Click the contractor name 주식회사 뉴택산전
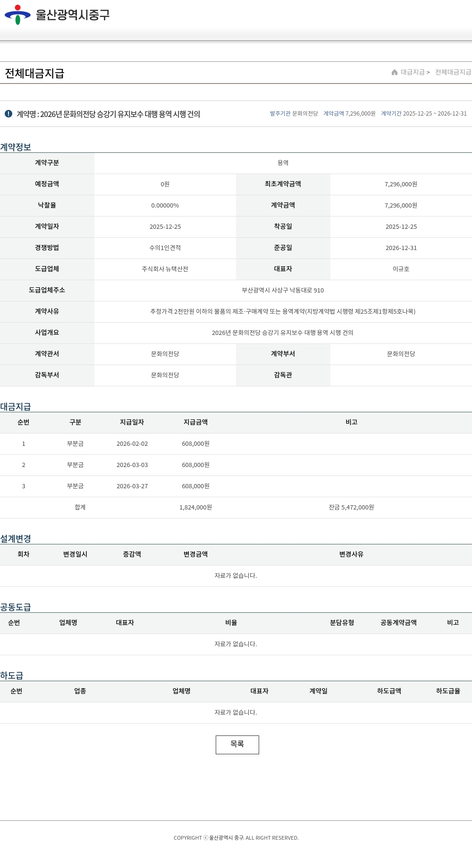The image size is (472, 868). [165, 269]
